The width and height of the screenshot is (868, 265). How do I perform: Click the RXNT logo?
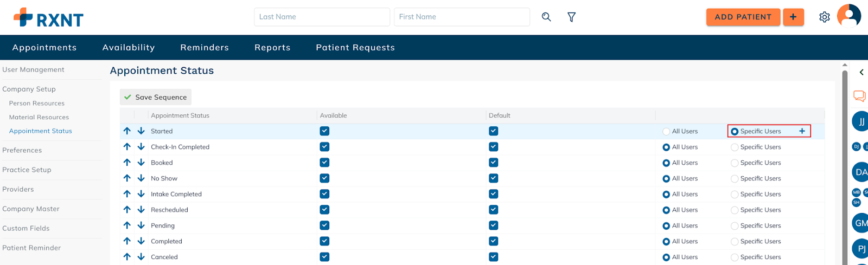coord(48,18)
